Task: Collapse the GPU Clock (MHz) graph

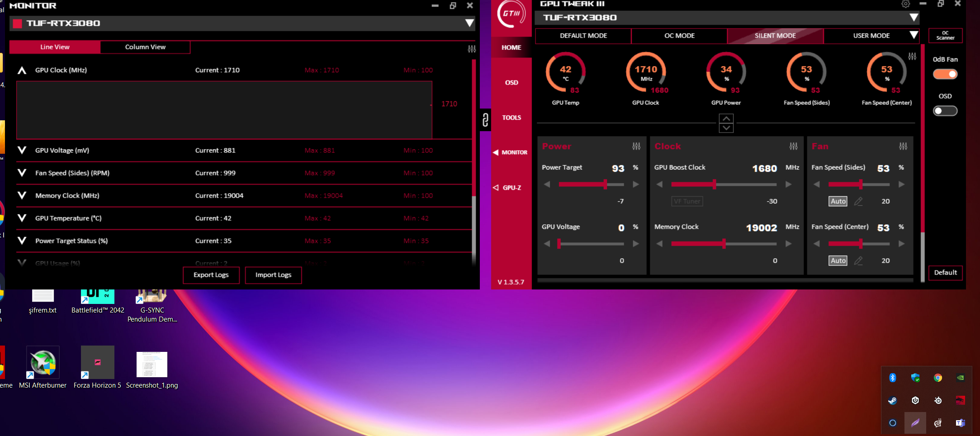Action: (x=22, y=70)
